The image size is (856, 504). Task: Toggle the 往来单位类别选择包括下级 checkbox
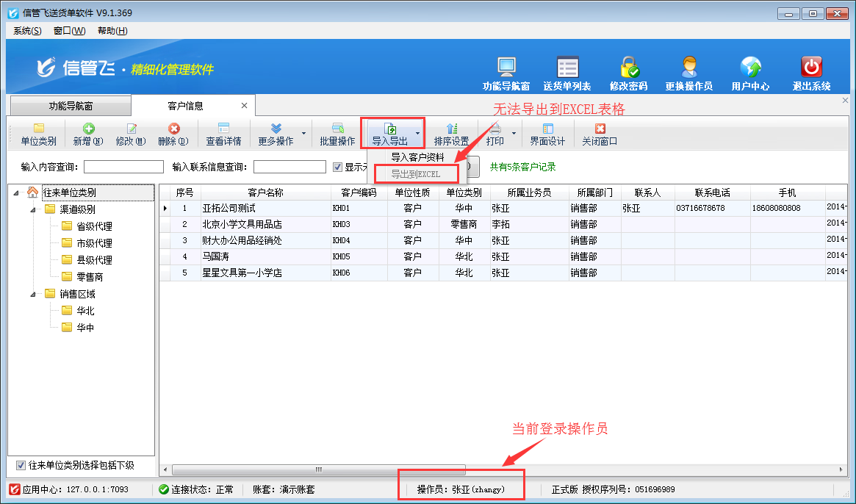pyautogui.click(x=21, y=466)
